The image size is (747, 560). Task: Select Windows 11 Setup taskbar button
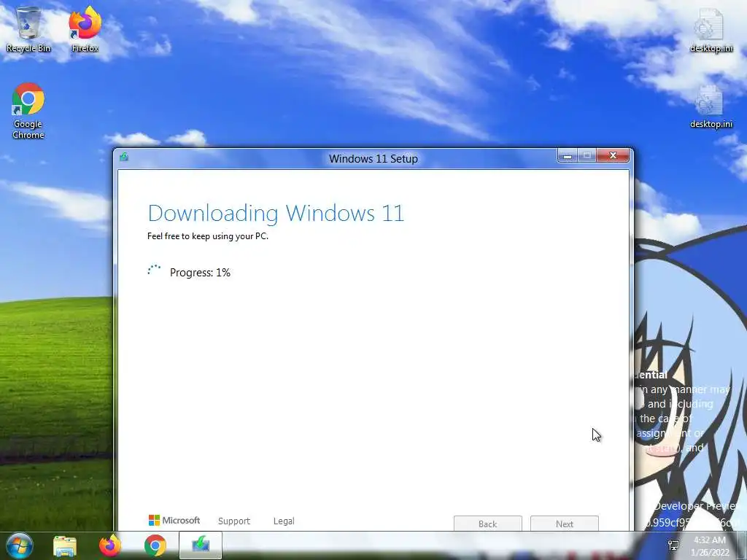pyautogui.click(x=201, y=545)
